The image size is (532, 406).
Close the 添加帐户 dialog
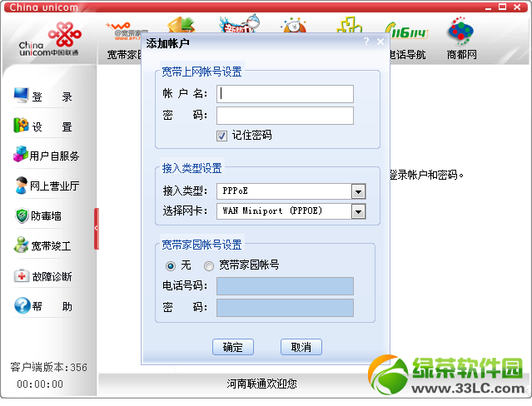[380, 42]
